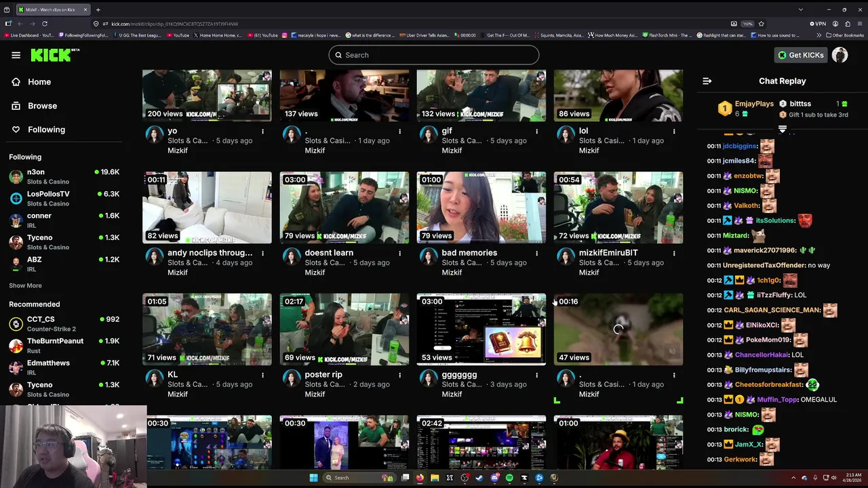The image size is (868, 488).
Task: Select the Mizkif Kick clips tab
Action: (52, 9)
